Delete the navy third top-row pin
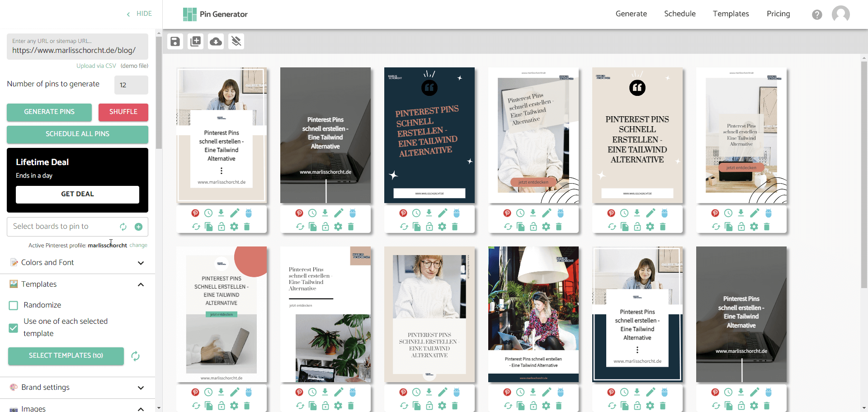This screenshot has width=868, height=412. pos(455,227)
